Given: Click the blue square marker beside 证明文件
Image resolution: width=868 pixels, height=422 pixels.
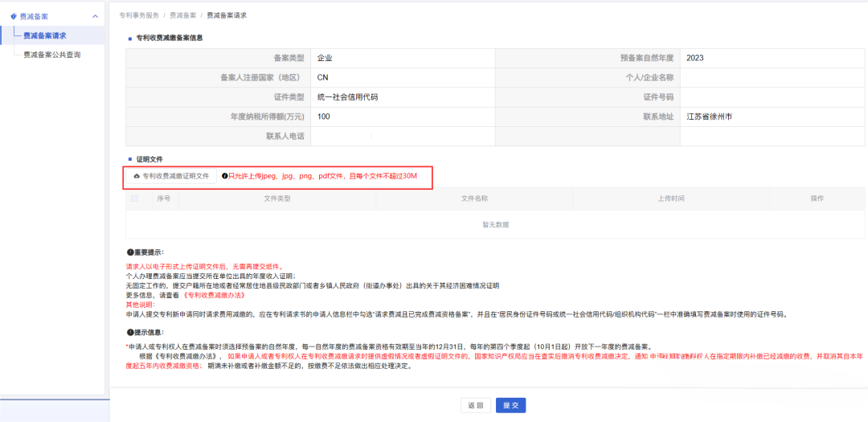Looking at the screenshot, I should pyautogui.click(x=129, y=160).
